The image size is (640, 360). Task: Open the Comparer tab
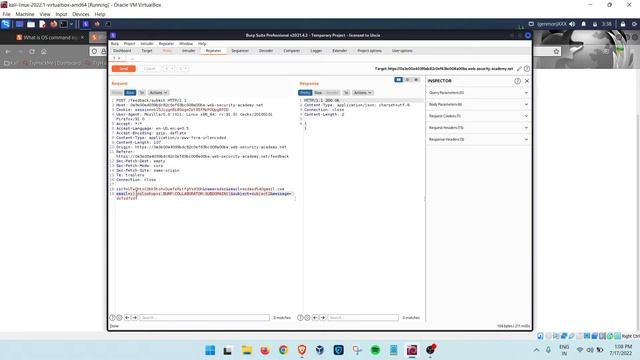(291, 51)
